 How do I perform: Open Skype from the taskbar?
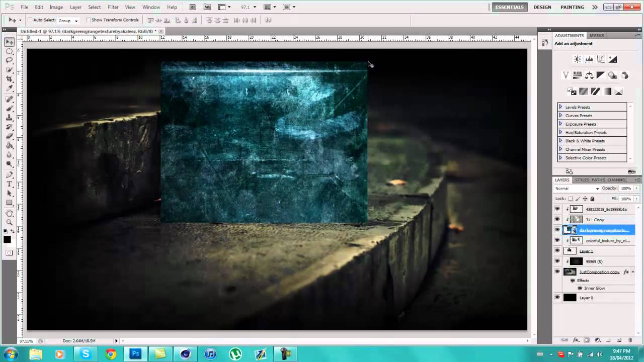[86, 354]
